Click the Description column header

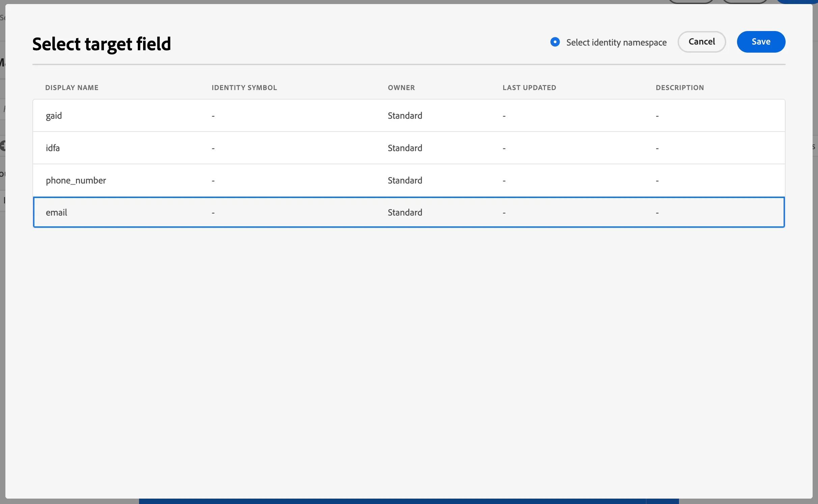pos(680,88)
